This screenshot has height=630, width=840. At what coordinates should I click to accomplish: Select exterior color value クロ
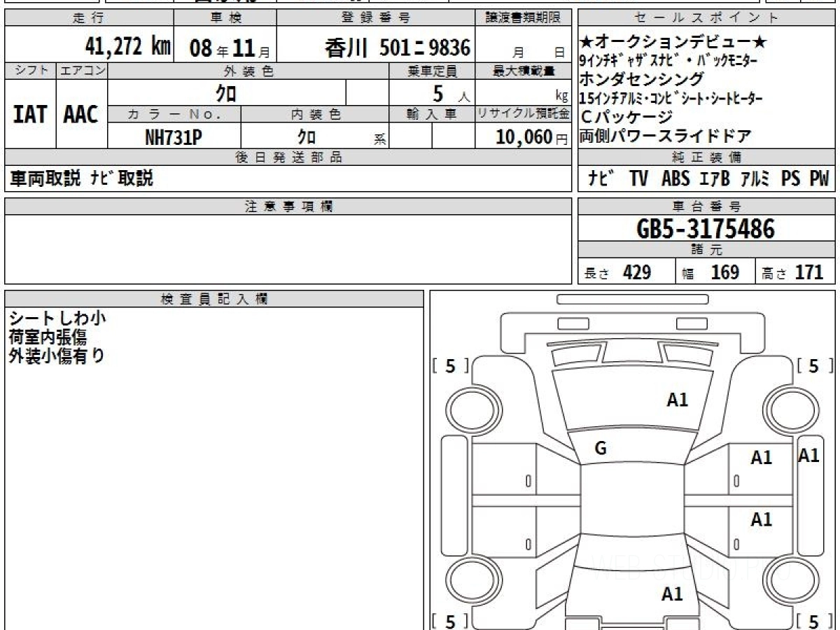(226, 92)
